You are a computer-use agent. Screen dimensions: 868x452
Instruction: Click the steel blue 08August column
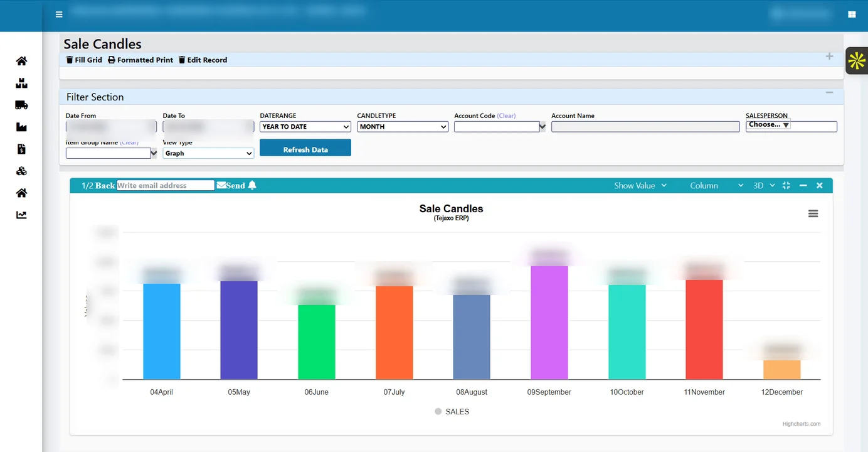(x=472, y=337)
